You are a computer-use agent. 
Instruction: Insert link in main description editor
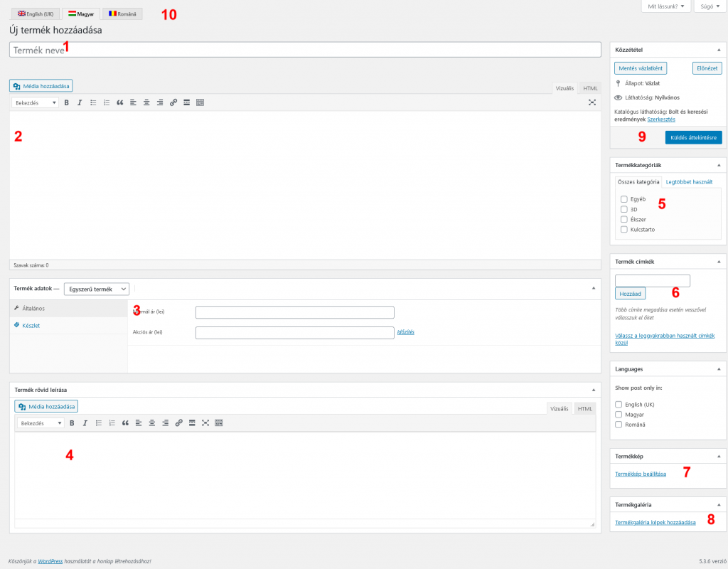[x=173, y=102]
